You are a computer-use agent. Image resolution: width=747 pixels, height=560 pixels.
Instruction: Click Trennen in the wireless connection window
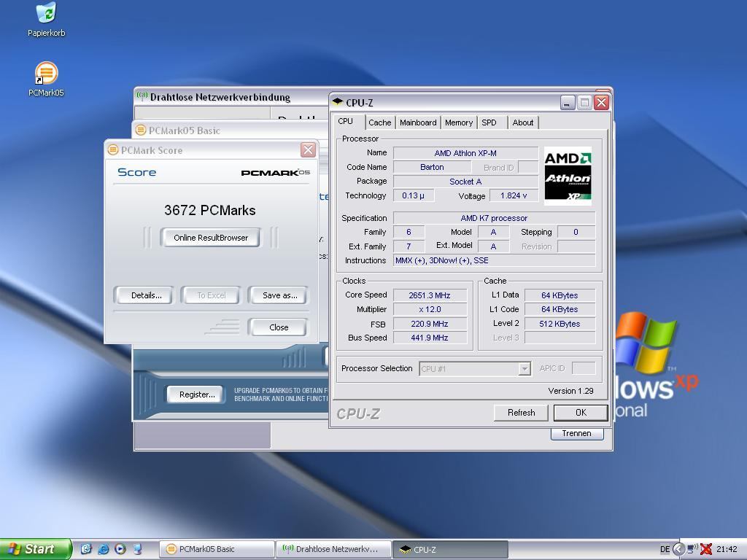(x=576, y=433)
